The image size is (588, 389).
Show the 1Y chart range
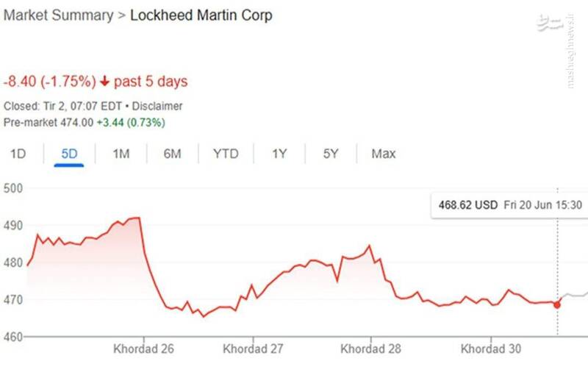(279, 154)
